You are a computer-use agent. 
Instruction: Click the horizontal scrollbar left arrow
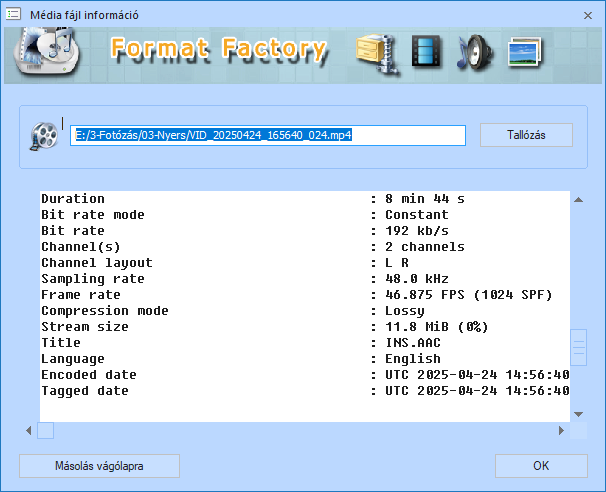pyautogui.click(x=29, y=431)
